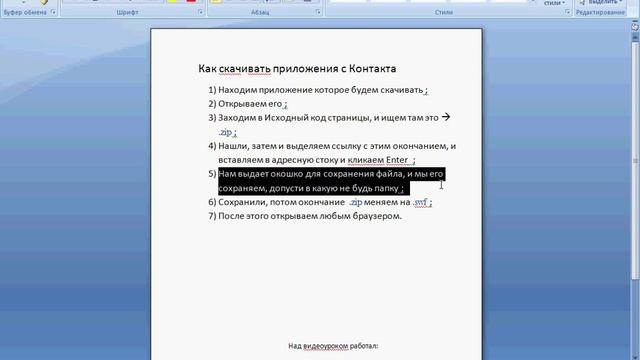This screenshot has height=360, width=640.
Task: Click the line 'Нашли, затем и выделяем ссылку'
Action: tap(337, 146)
